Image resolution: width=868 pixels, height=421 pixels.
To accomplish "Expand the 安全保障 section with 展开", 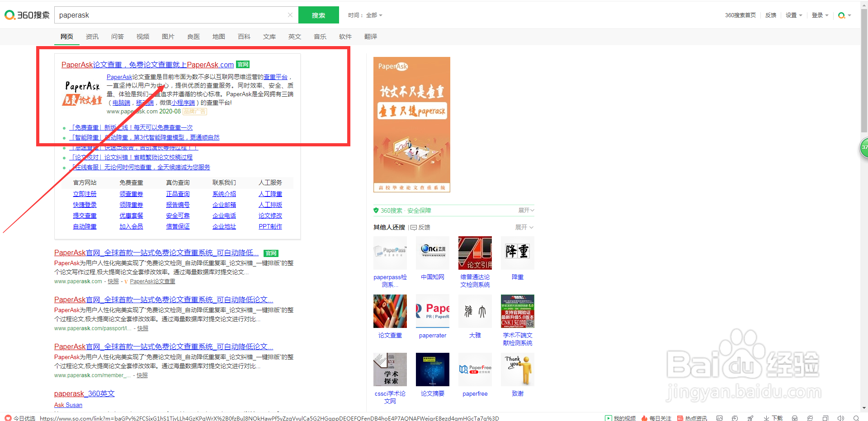I will pos(526,210).
